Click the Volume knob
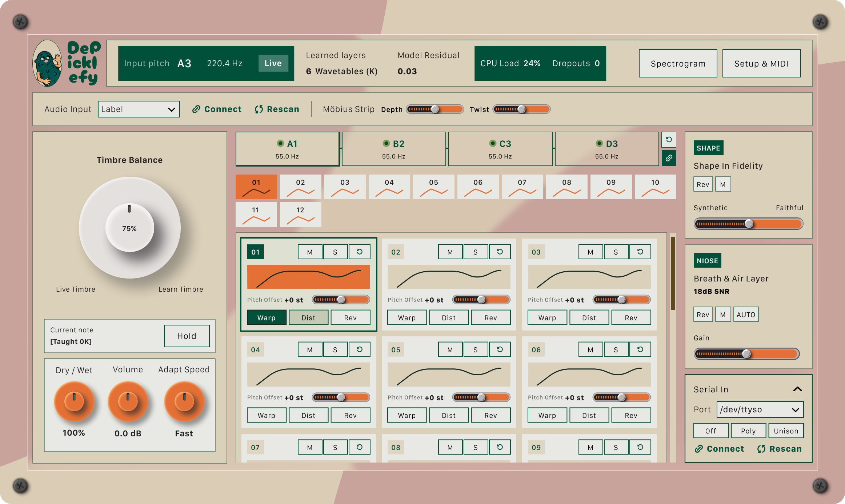 click(x=128, y=401)
